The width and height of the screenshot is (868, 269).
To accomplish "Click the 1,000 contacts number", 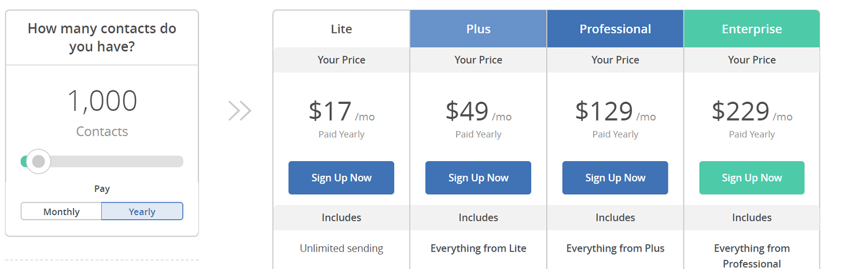I will point(102,101).
